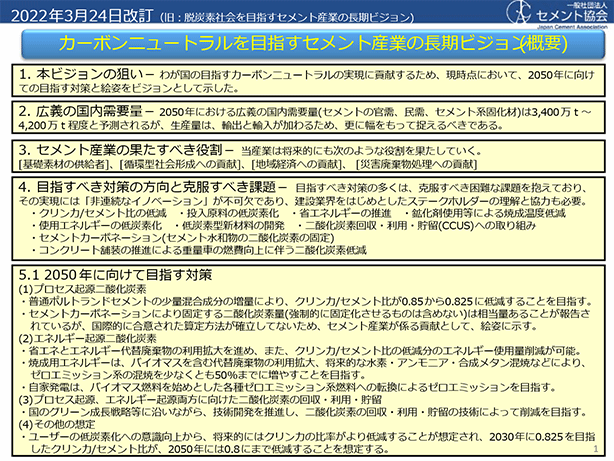
Task: Select the heading 5.1 2050年に向けて目指す対策
Action: [x=106, y=273]
